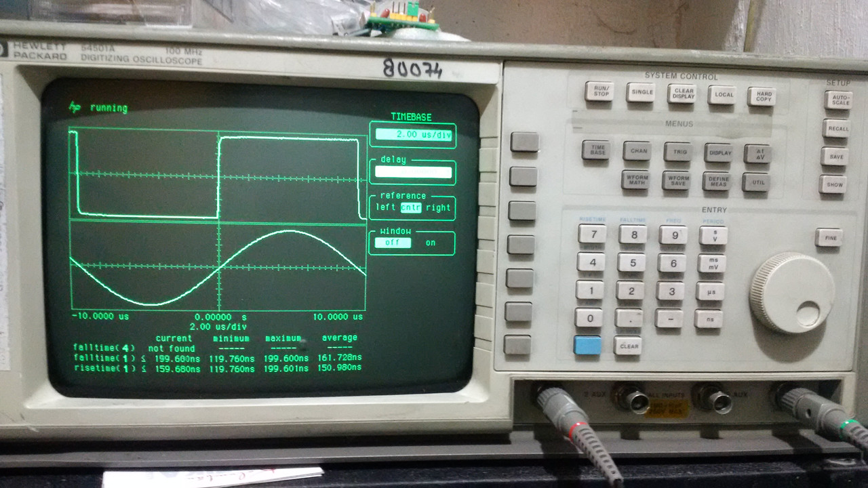The height and width of the screenshot is (488, 868).
Task: Store the setup with the SAVE key
Action: point(835,156)
